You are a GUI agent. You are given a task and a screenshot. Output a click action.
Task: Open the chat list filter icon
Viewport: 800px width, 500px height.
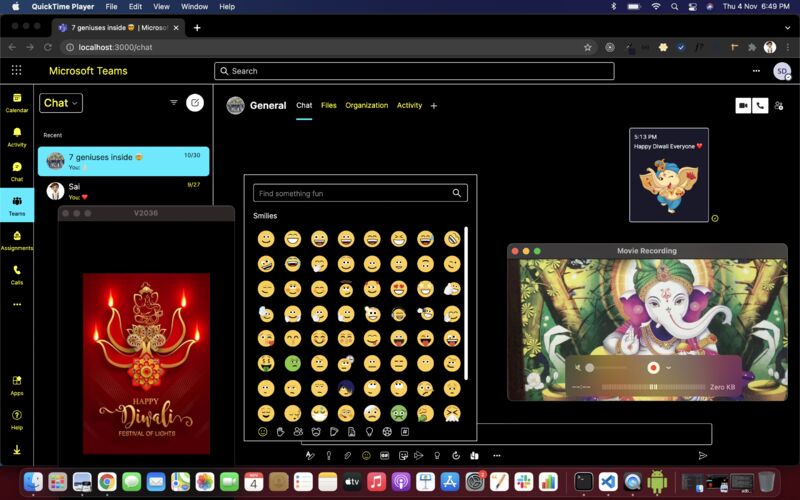pyautogui.click(x=173, y=103)
